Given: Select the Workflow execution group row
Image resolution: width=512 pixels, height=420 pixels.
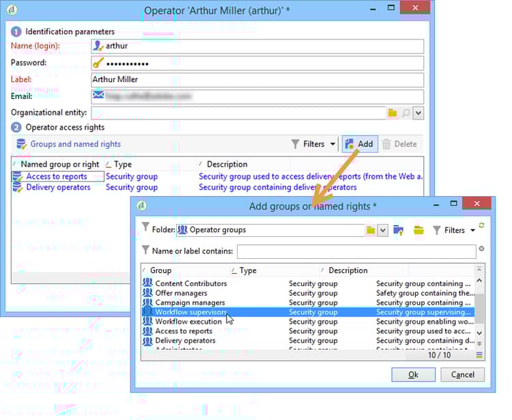Looking at the screenshot, I should 309,322.
